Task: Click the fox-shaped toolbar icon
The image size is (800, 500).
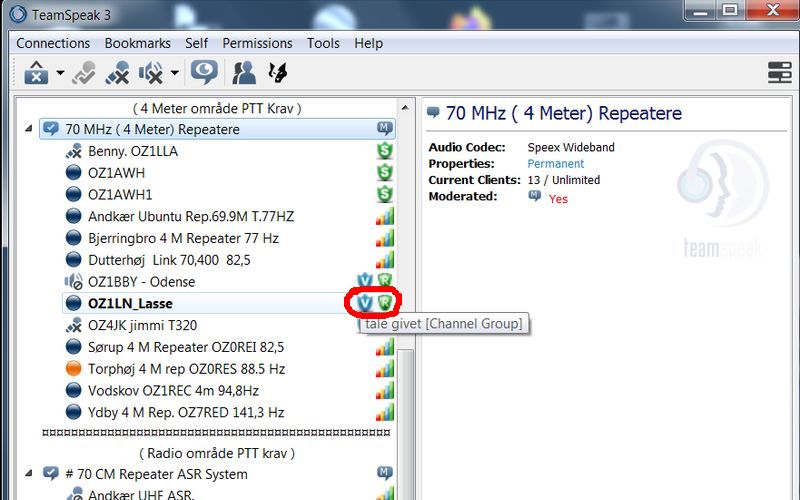Action: pyautogui.click(x=278, y=73)
